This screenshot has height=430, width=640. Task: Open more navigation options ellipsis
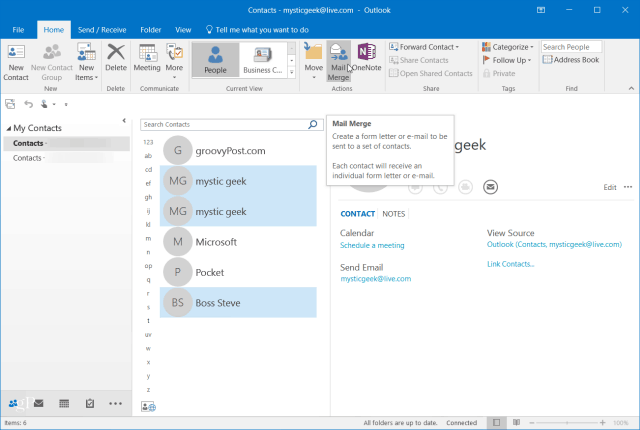[116, 403]
